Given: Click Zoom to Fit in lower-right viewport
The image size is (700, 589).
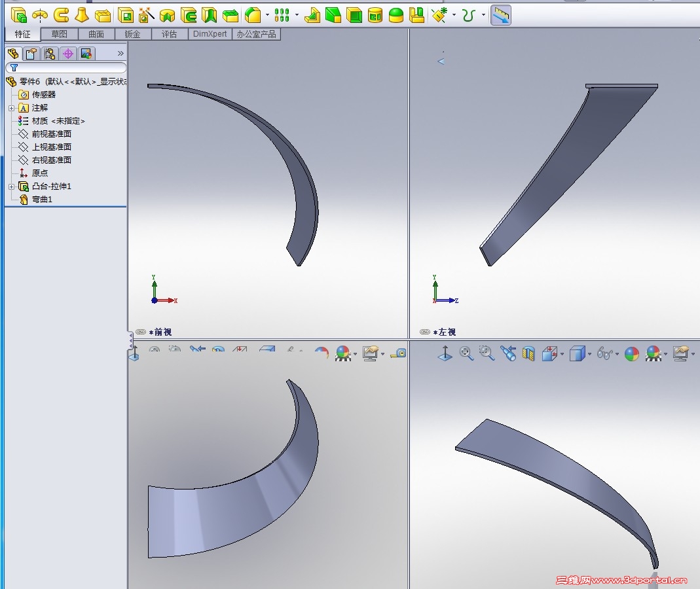Looking at the screenshot, I should click(466, 354).
